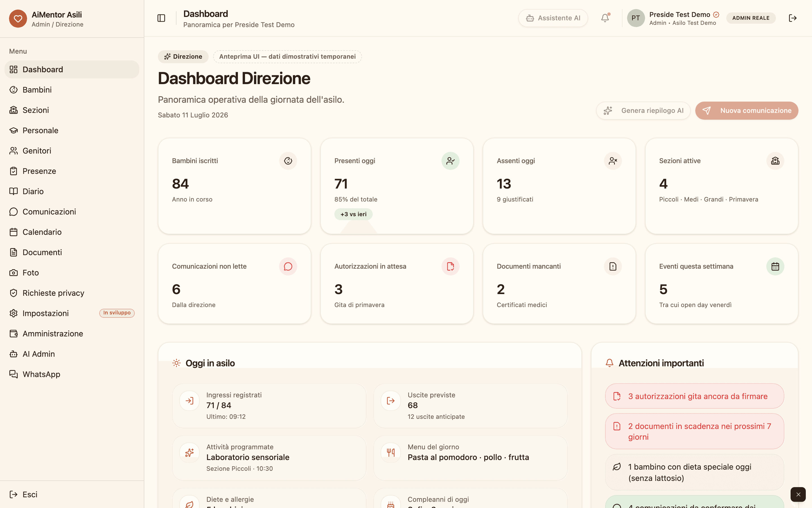
Task: Click the Autorizzazioni in attesa file icon
Action: click(450, 266)
